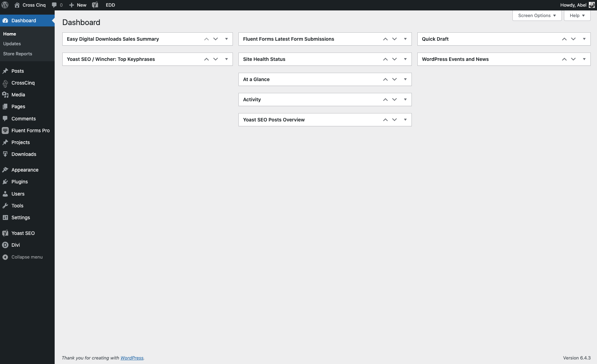Open Howdy, Abel account menu
Screen dimensions: 597x364
pyautogui.click(x=577, y=5)
